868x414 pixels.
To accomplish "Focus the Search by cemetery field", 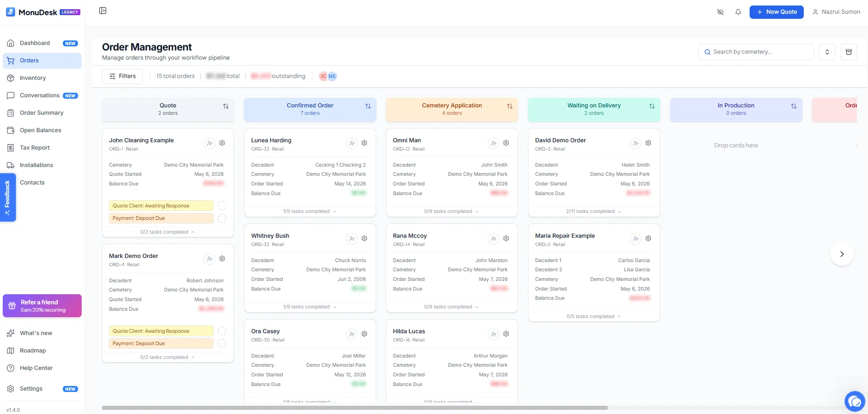I will 756,52.
